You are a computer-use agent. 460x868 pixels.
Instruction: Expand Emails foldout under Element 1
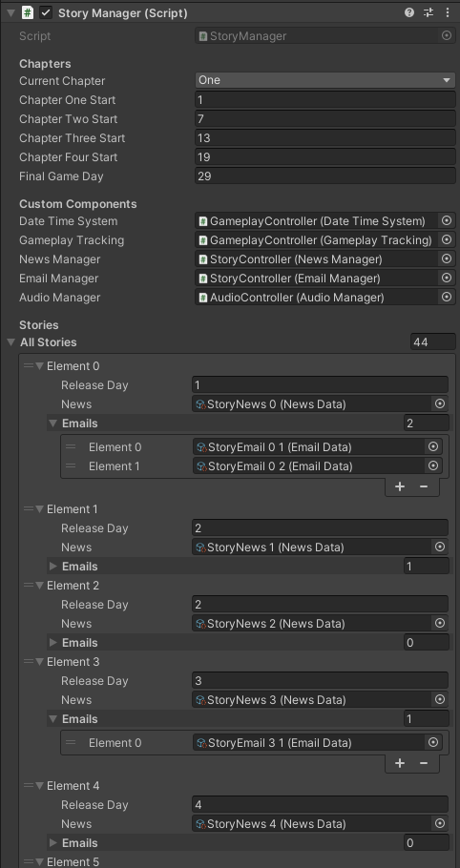click(53, 567)
